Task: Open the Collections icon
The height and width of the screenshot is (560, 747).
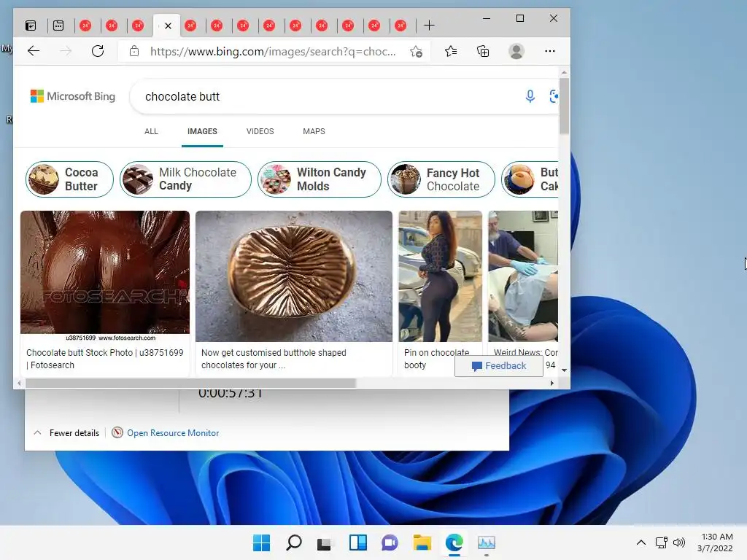Action: point(483,51)
